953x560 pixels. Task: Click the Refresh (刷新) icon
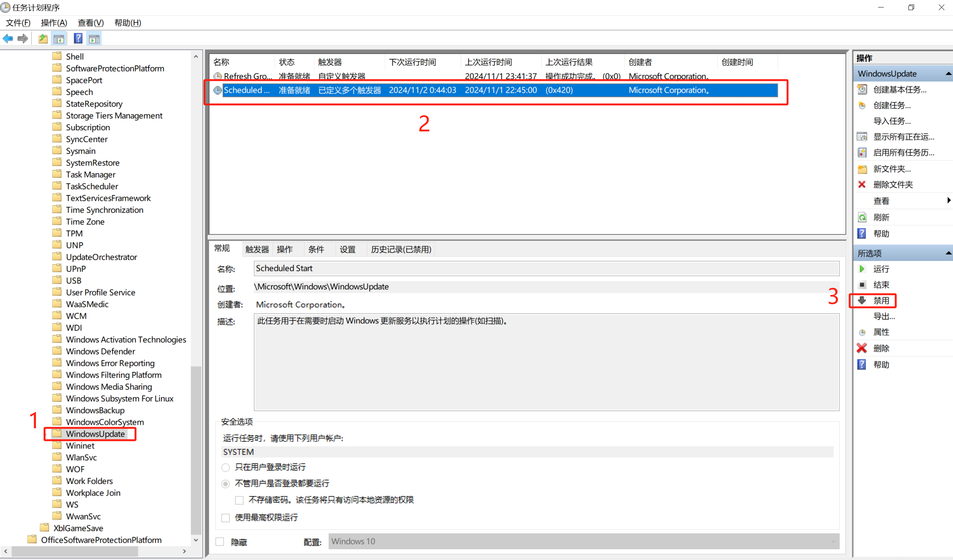862,217
